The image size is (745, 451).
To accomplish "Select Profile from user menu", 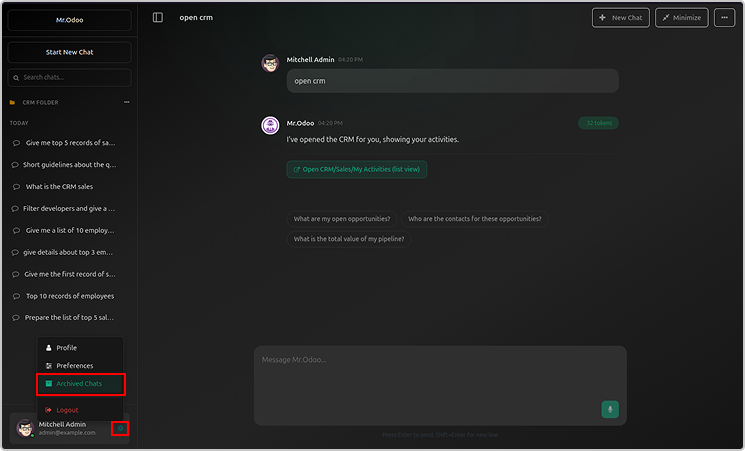I will pyautogui.click(x=66, y=348).
